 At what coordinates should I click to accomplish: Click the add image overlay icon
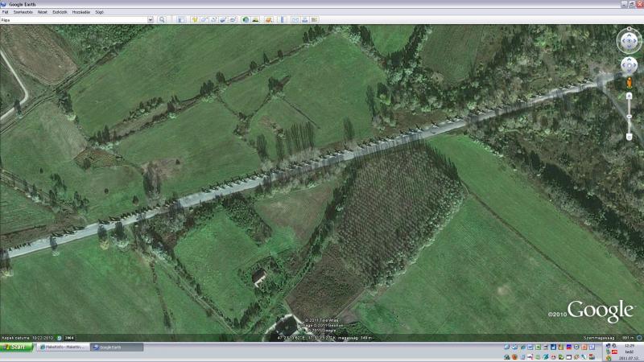tap(223, 19)
